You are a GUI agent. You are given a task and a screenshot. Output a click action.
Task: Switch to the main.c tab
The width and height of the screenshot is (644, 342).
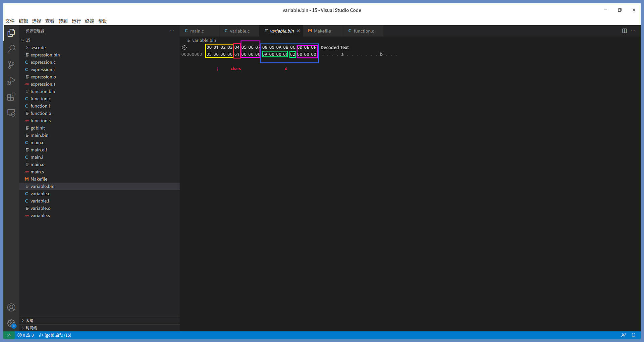(x=197, y=31)
